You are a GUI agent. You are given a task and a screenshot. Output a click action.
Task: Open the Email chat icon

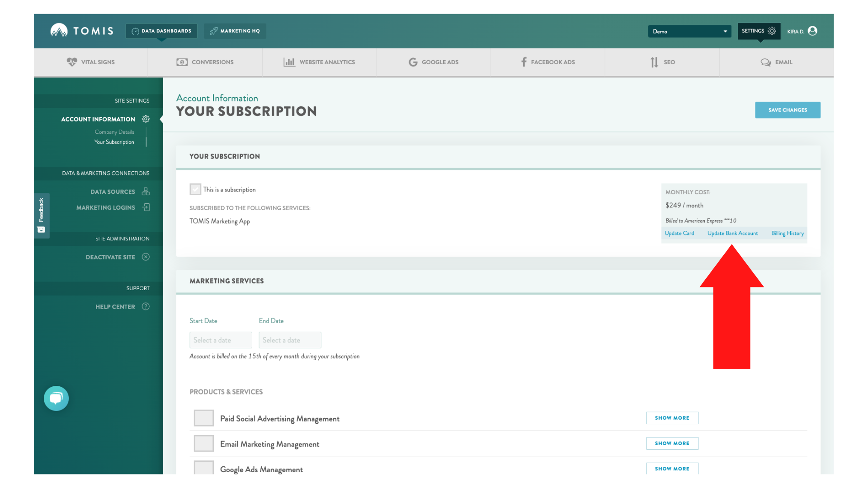(x=765, y=62)
